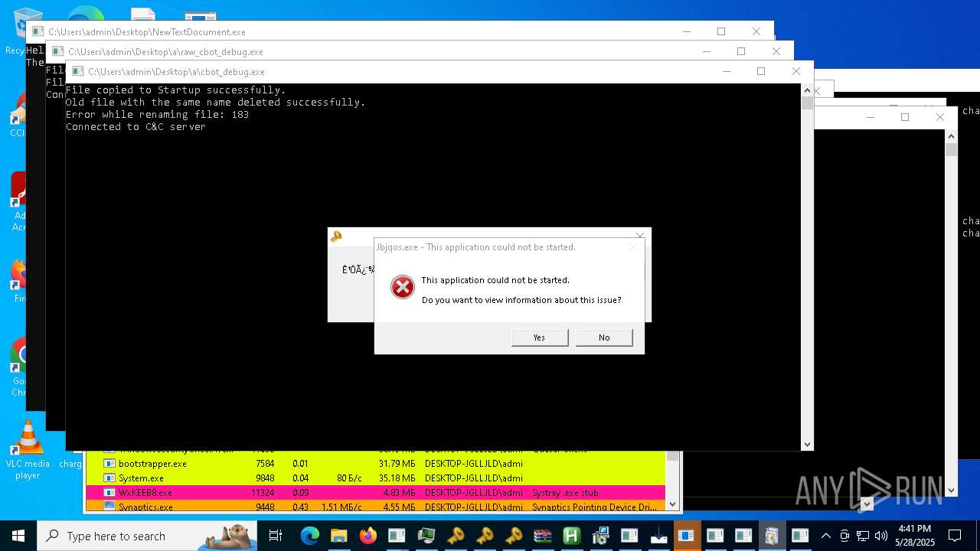Open the Windows Start menu
The width and height of the screenshot is (980, 551).
pos(18,536)
